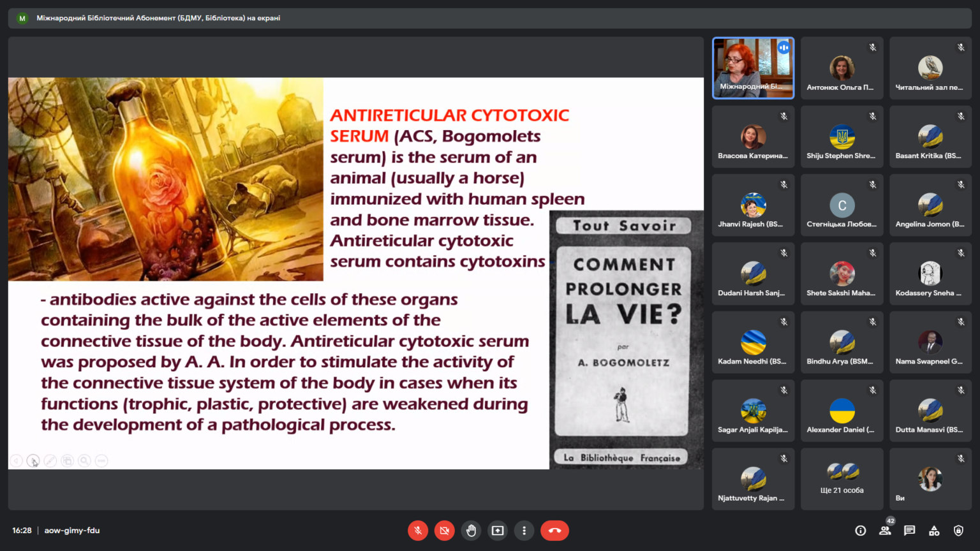
Task: Open the 'Ще 21 особа' overflow tile
Action: (842, 479)
